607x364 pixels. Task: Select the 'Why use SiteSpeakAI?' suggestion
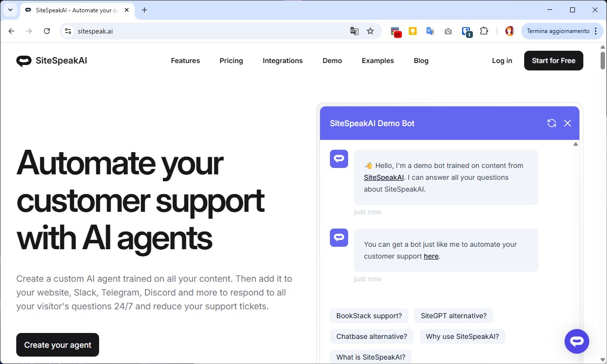pos(463,336)
